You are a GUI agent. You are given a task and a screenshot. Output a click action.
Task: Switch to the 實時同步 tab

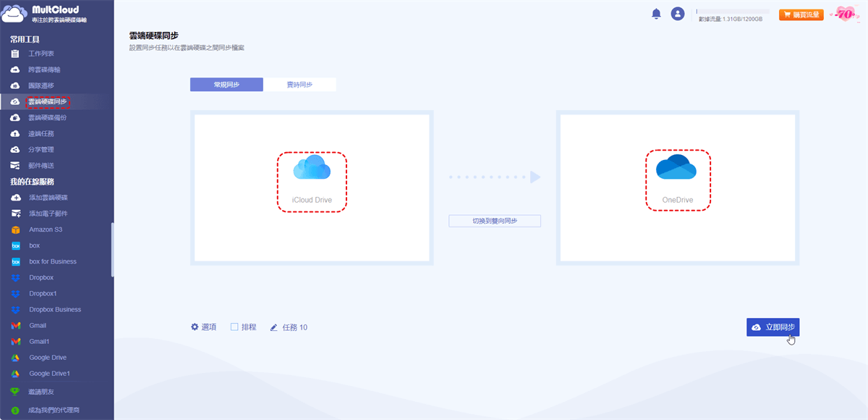pos(299,85)
